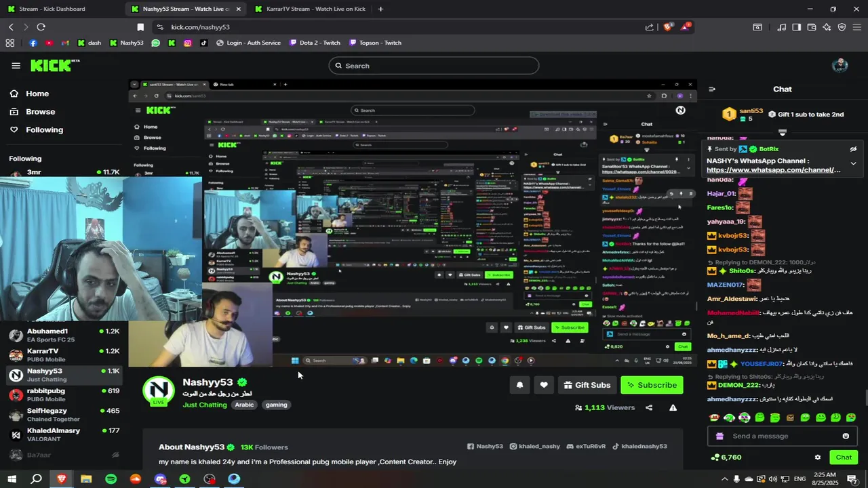Open Login - Auth Service bookmark
868x488 pixels.
click(248, 43)
